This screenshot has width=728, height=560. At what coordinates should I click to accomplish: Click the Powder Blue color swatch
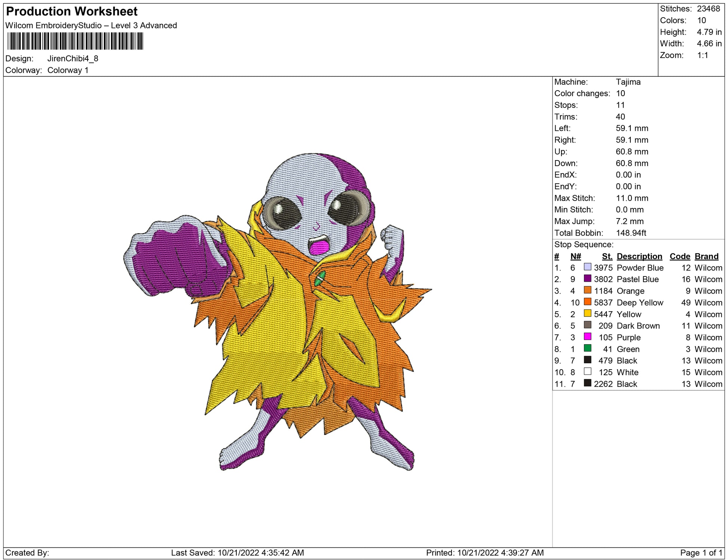click(587, 267)
